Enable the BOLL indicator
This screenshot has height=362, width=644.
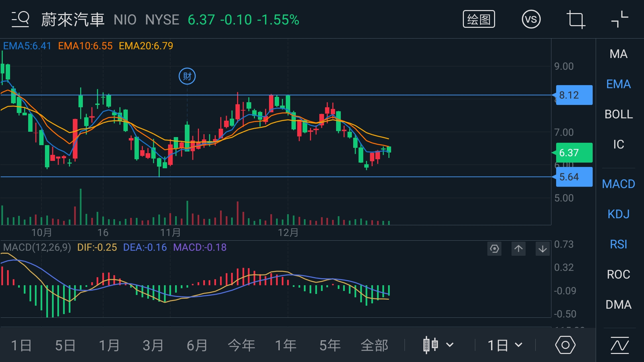(x=619, y=114)
